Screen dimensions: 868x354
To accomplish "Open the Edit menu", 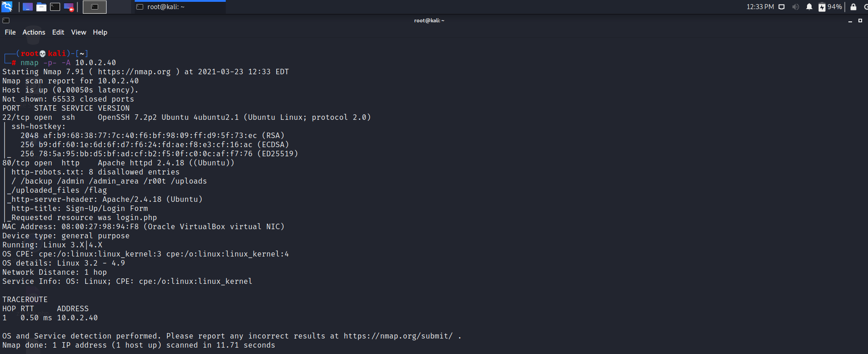I will [x=58, y=32].
